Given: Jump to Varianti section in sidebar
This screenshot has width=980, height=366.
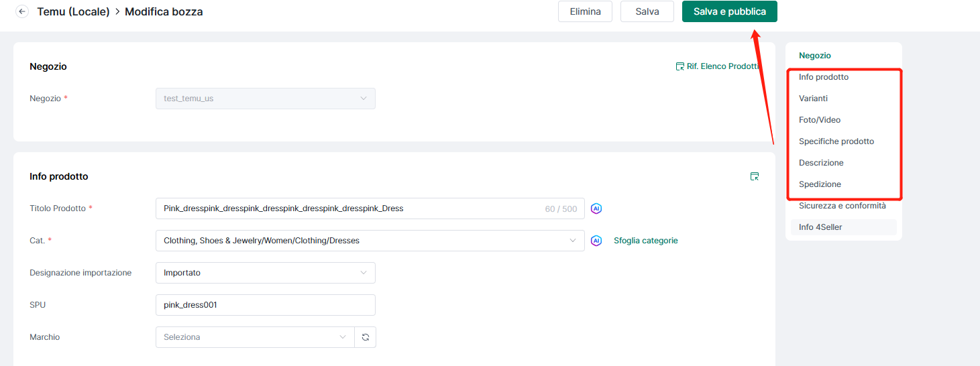Looking at the screenshot, I should click(813, 99).
